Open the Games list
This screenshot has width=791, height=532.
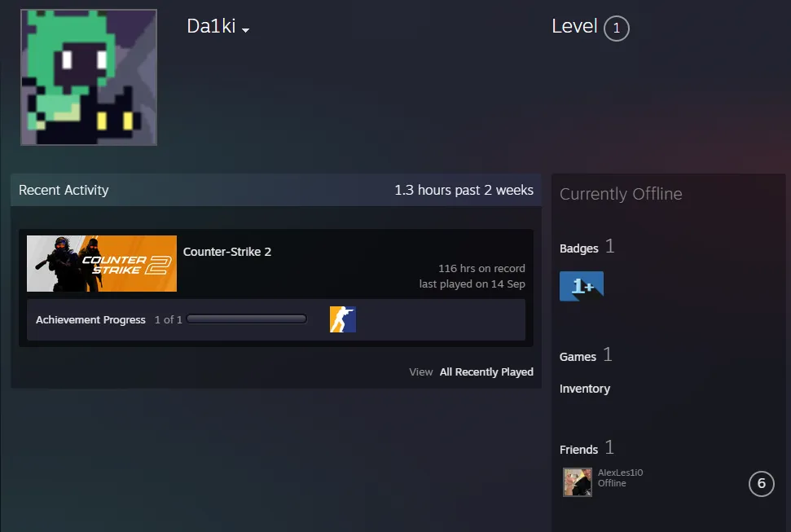tap(578, 357)
